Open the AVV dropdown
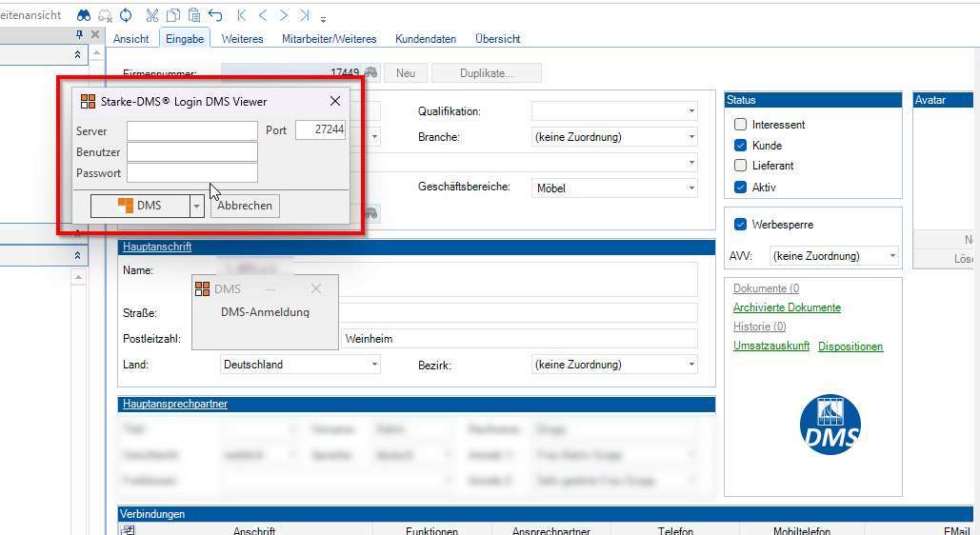This screenshot has height=535, width=980. (x=892, y=256)
